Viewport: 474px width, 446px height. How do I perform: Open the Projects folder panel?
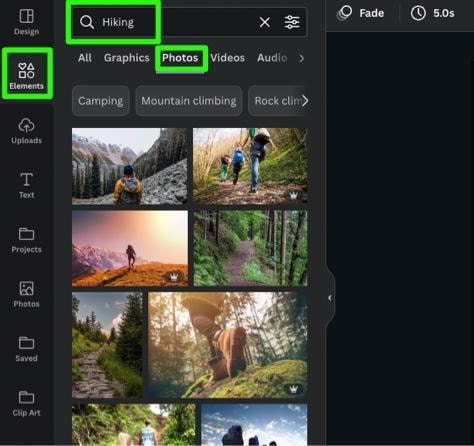click(26, 240)
